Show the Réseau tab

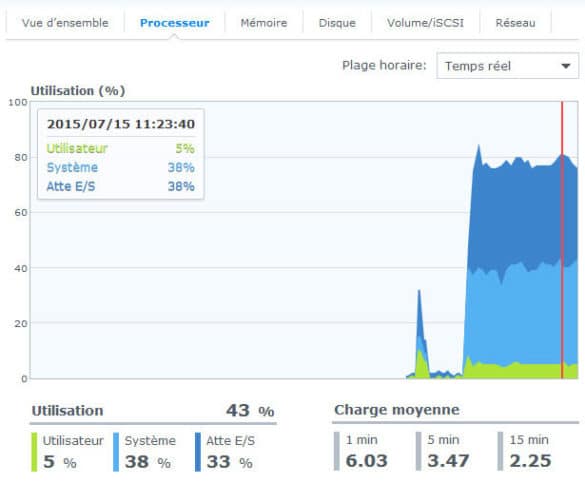515,23
